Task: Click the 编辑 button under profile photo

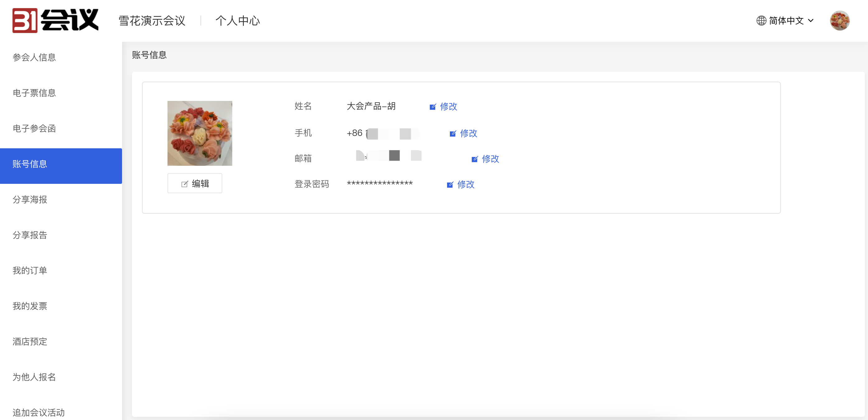Action: tap(195, 183)
